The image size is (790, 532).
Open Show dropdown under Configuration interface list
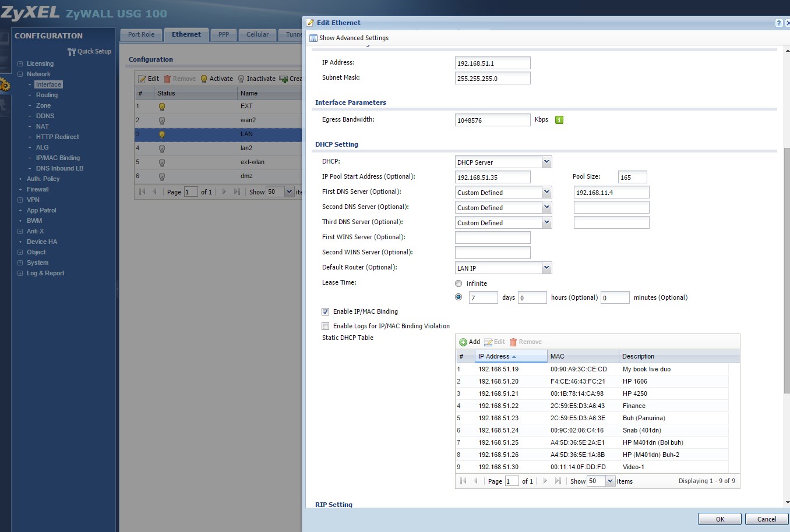tap(289, 191)
